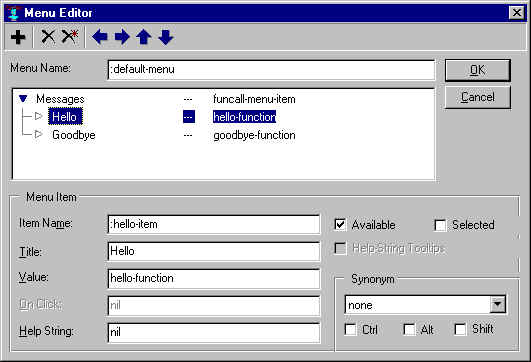Image resolution: width=531 pixels, height=362 pixels.
Task: Confirm with the OK button
Action: 477,70
